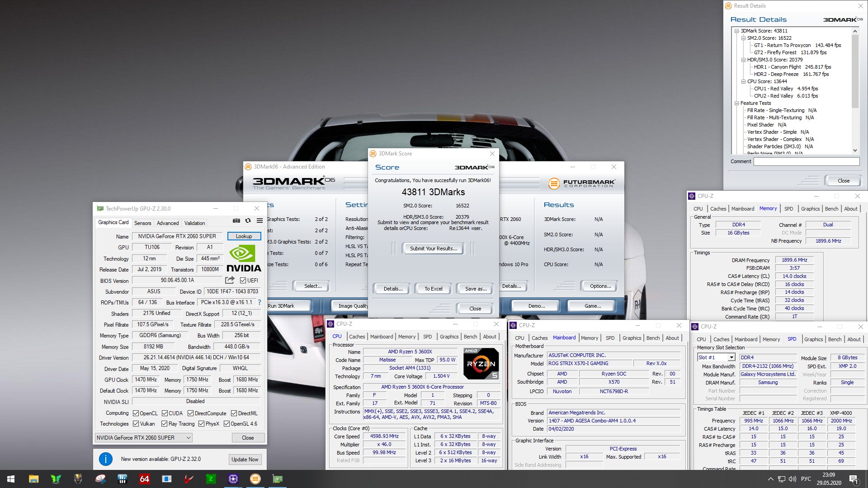
Task: Collapse the 3DMark Score tree node
Action: pos(736,31)
